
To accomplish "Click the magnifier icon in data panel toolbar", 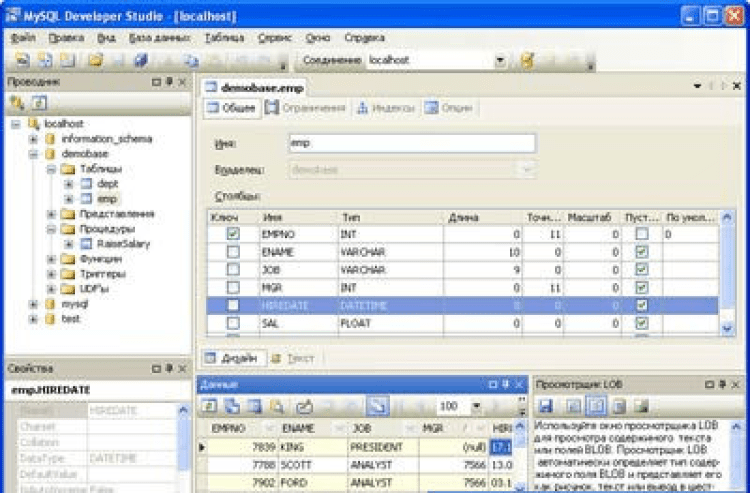I will [x=276, y=406].
